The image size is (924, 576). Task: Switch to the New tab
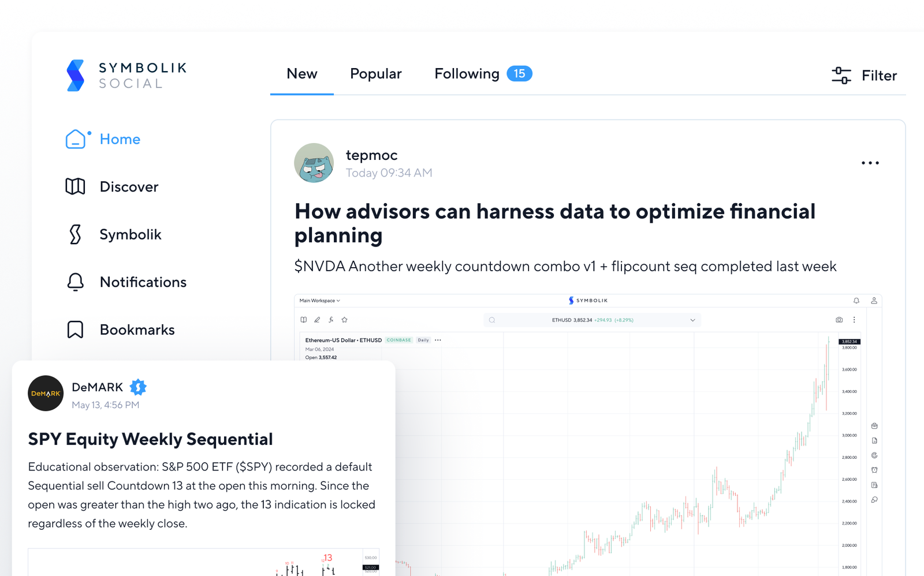point(302,74)
